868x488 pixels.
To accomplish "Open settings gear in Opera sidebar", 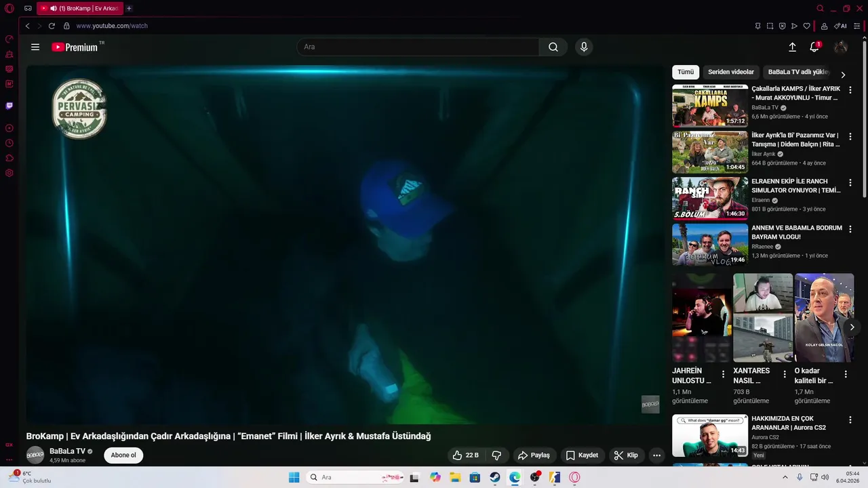I will (x=9, y=173).
